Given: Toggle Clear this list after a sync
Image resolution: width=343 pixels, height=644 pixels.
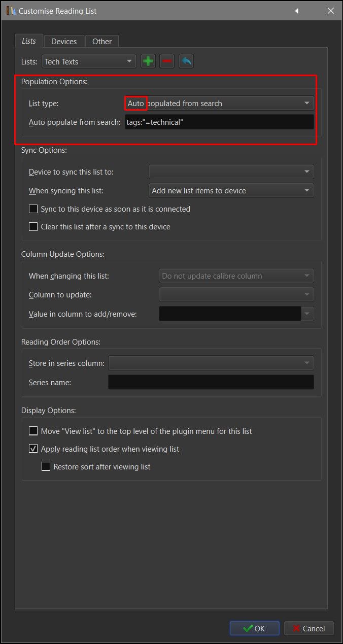Looking at the screenshot, I should 33,227.
